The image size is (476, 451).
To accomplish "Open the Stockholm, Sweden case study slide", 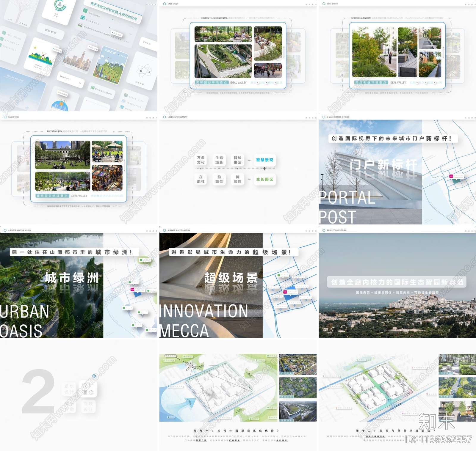I will [397, 56].
